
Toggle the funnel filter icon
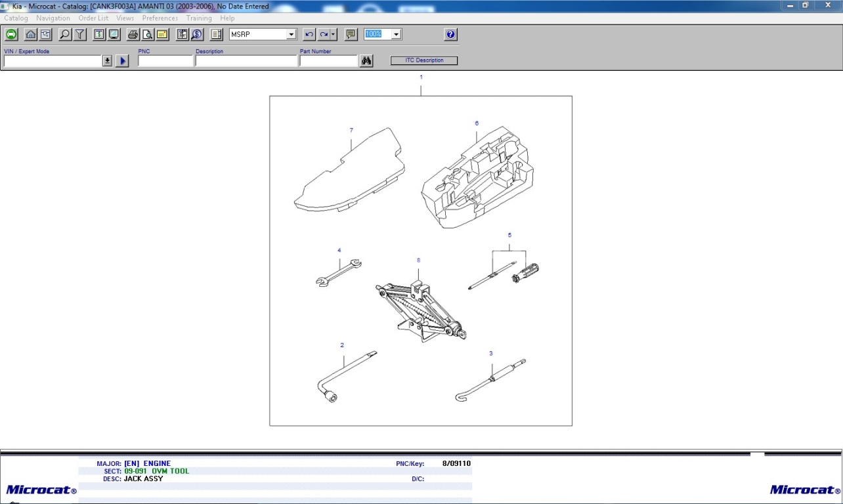coord(79,34)
